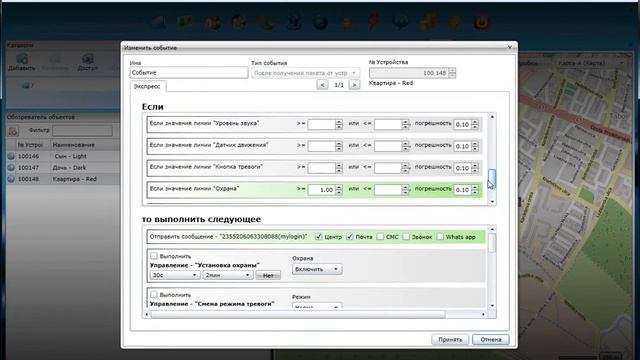640x360 pixels.
Task: Click the Если list scroll-up arrow
Action: (492, 117)
